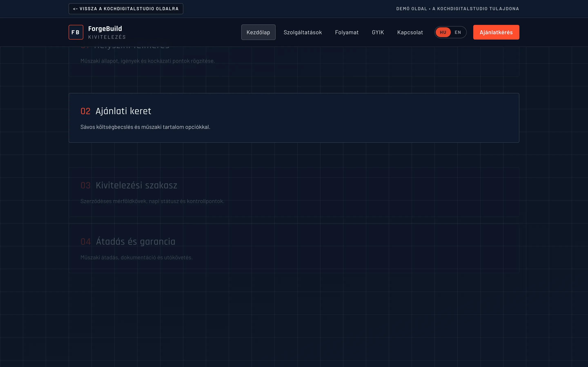Select the GYIK navigation tab
588x367 pixels.
coord(378,32)
